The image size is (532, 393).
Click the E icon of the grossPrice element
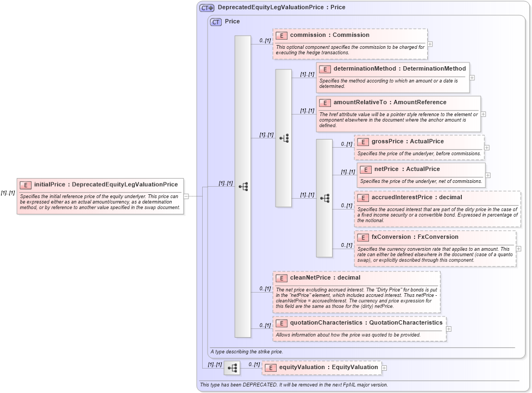click(363, 142)
